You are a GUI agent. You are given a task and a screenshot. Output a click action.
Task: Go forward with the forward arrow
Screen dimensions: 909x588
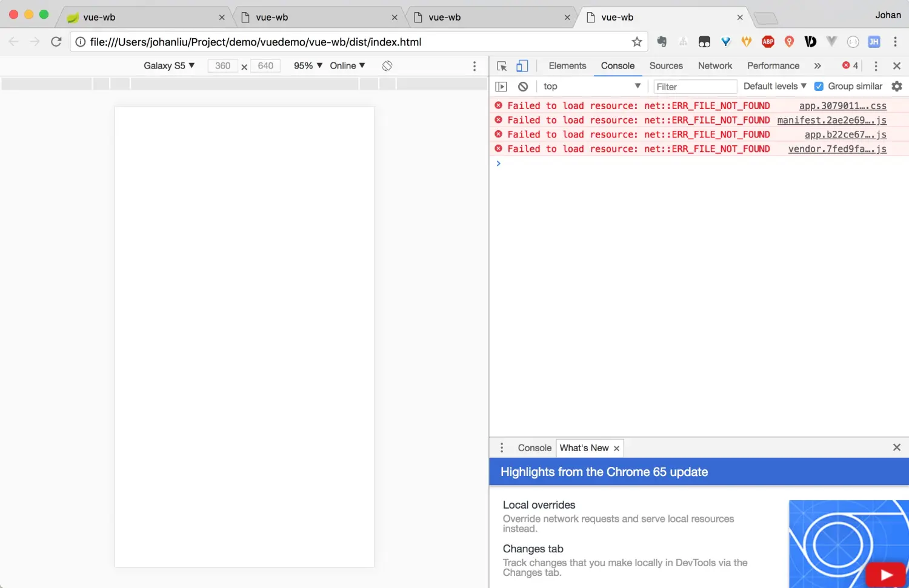coord(35,42)
